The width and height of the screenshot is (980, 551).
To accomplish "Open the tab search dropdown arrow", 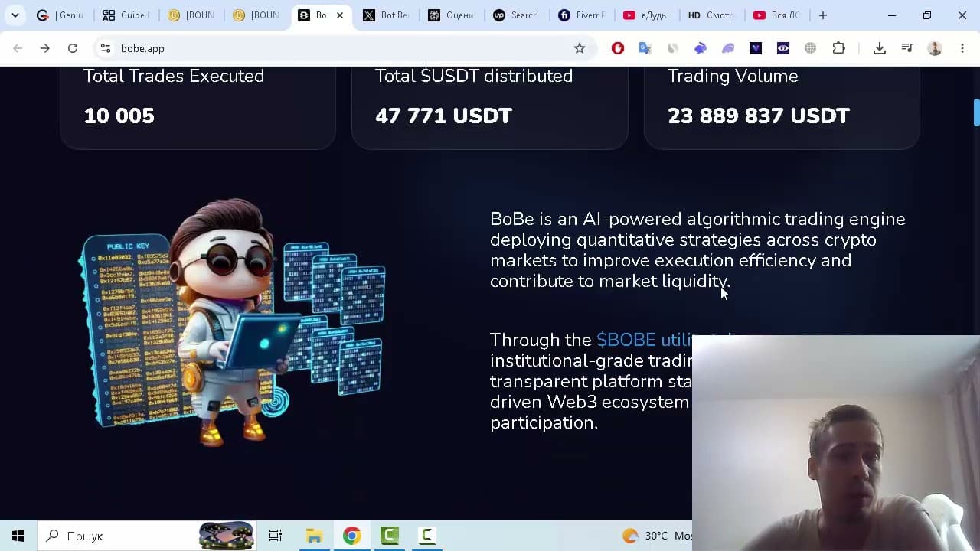I will [x=15, y=15].
